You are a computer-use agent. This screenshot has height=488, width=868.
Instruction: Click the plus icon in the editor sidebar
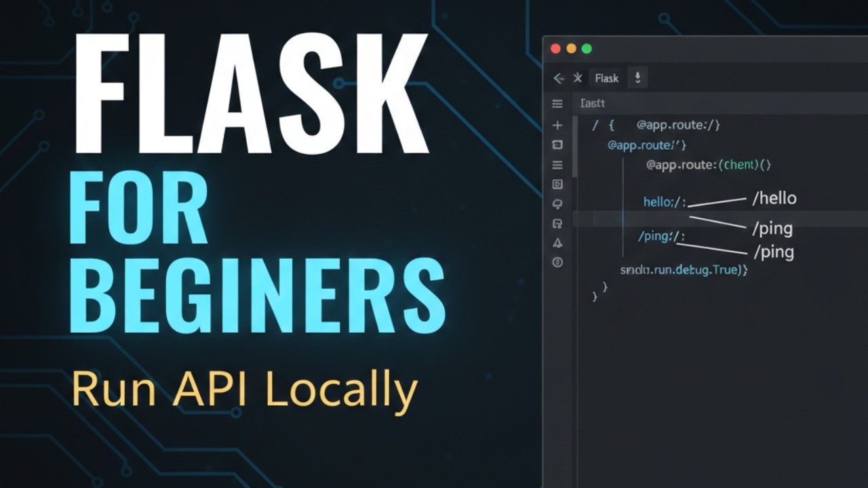[x=557, y=125]
